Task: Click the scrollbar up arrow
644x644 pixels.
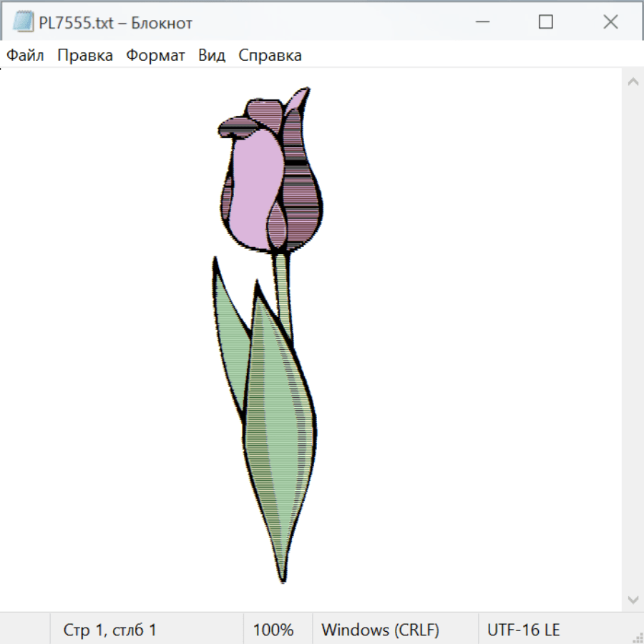Action: (633, 82)
